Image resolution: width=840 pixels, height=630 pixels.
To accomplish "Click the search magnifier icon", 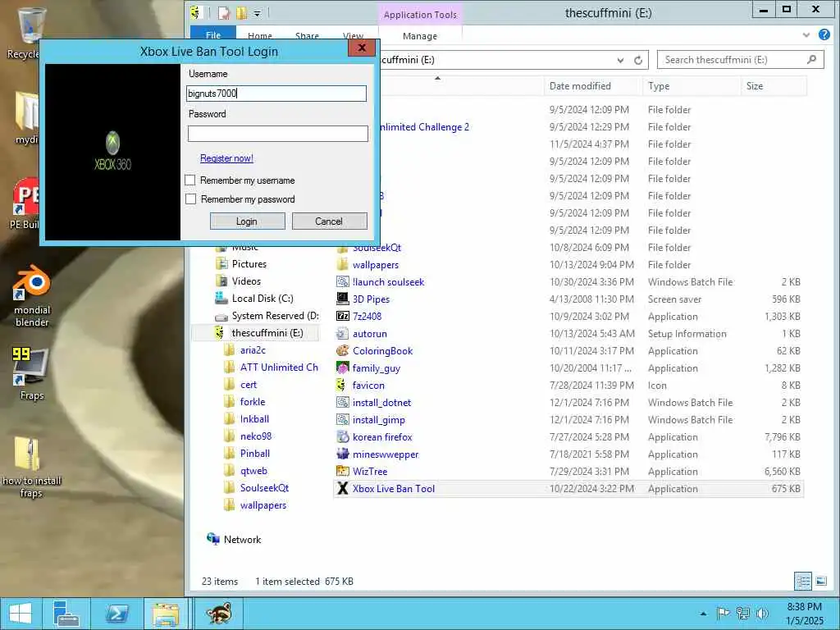I will [x=811, y=59].
